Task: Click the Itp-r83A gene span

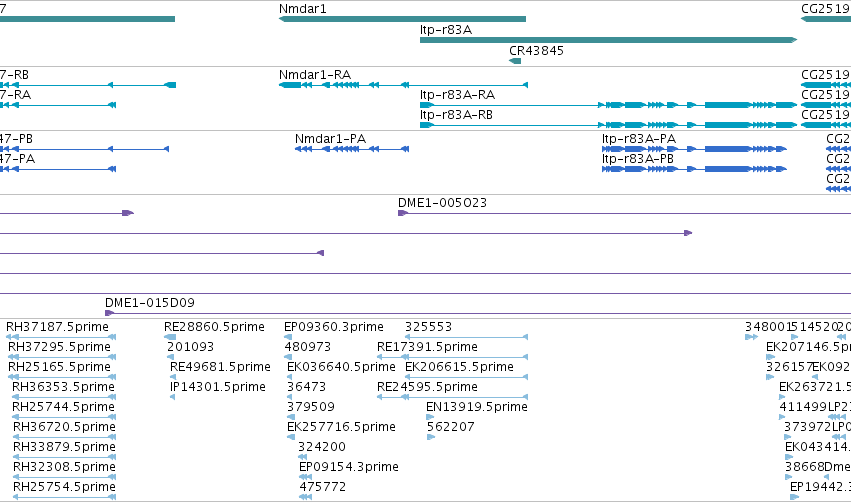Action: pyautogui.click(x=608, y=40)
